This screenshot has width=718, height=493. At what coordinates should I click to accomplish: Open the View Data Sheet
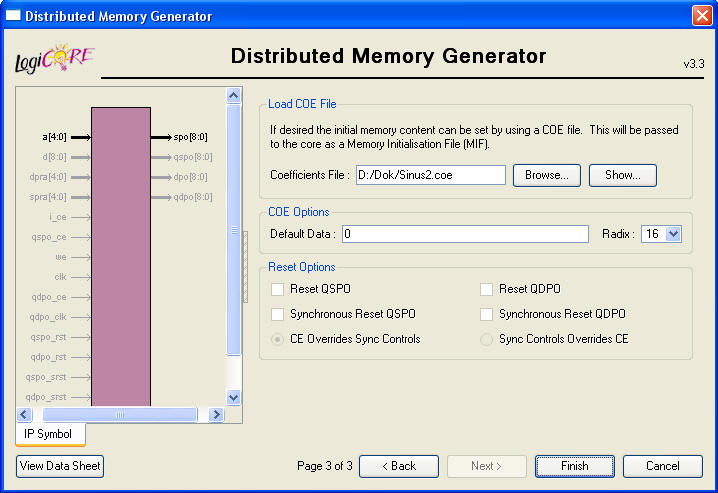click(60, 466)
